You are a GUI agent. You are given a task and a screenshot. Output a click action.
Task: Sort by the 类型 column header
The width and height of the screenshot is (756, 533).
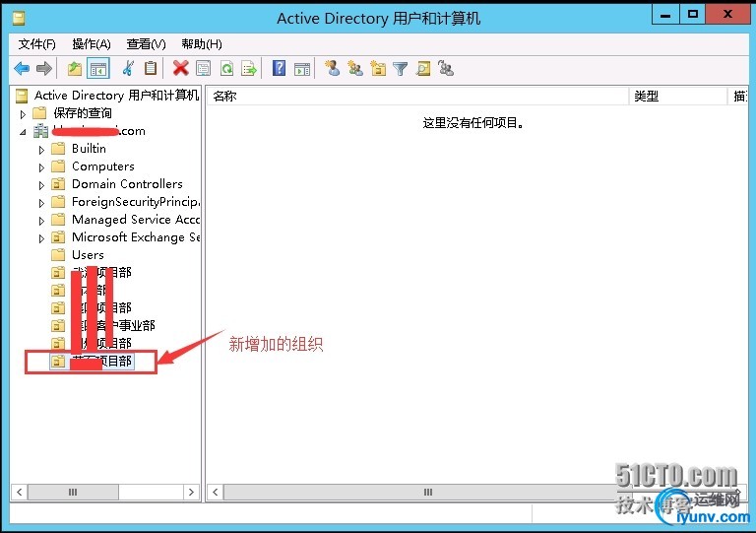[677, 96]
